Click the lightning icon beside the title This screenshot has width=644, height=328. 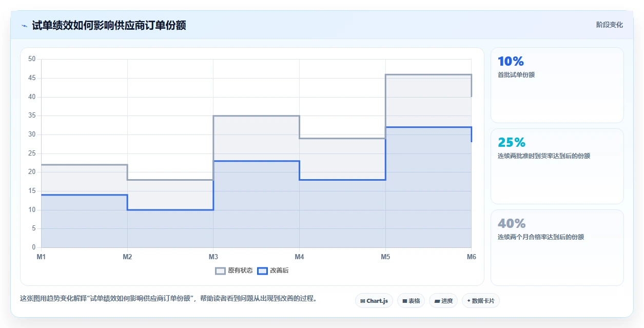[25, 26]
